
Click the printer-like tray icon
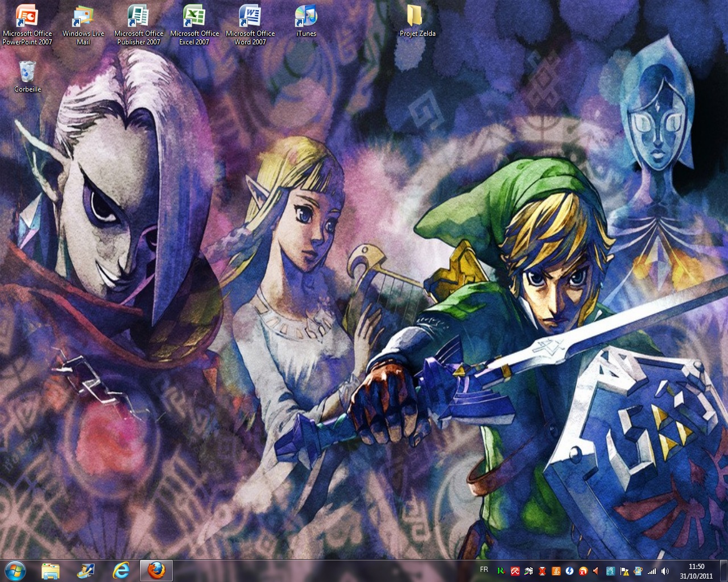(x=528, y=571)
